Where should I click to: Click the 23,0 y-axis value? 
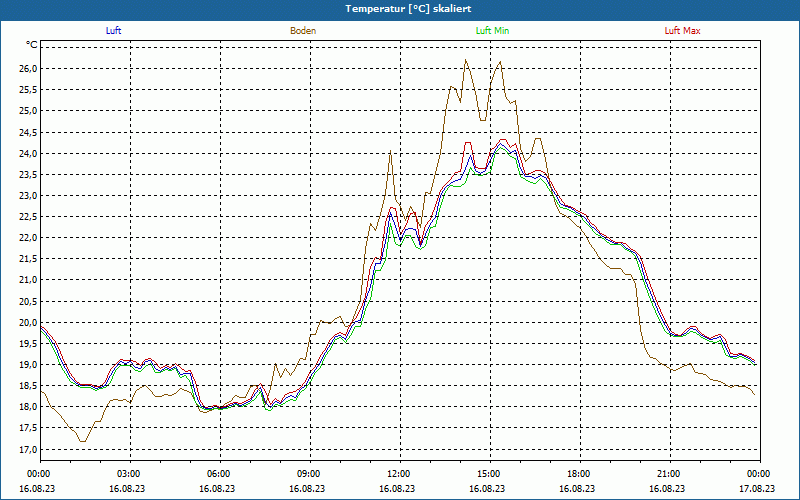28,196
